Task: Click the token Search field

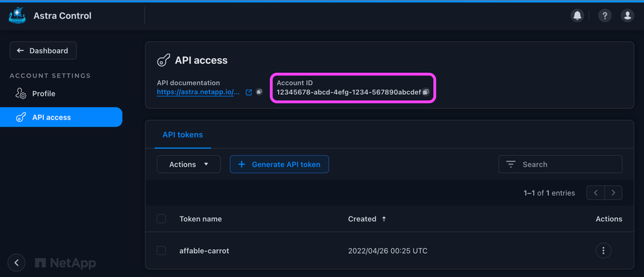Action: 567,165
